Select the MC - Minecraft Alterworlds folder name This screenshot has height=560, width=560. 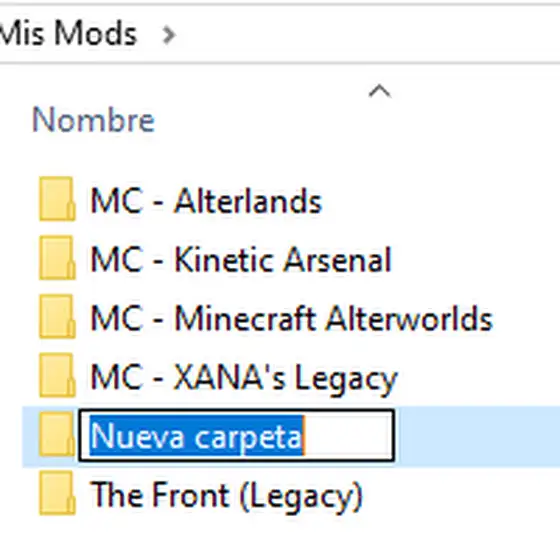coord(291,319)
